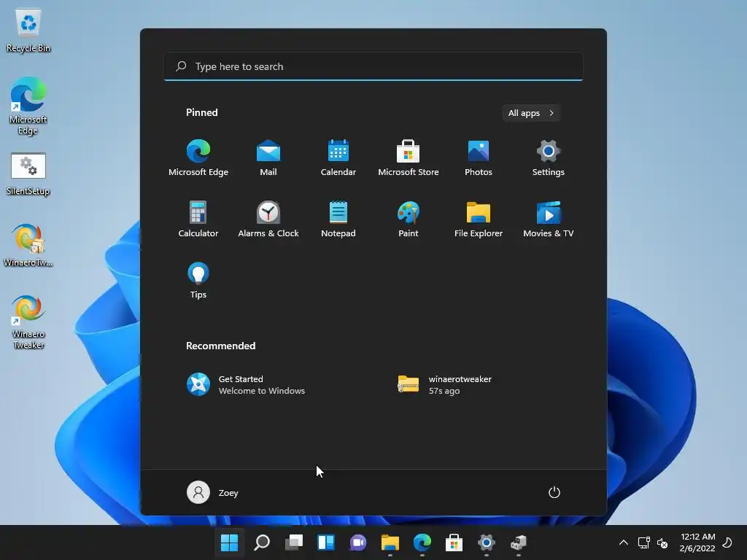Launch Movies & TV
The image size is (747, 560).
click(549, 219)
